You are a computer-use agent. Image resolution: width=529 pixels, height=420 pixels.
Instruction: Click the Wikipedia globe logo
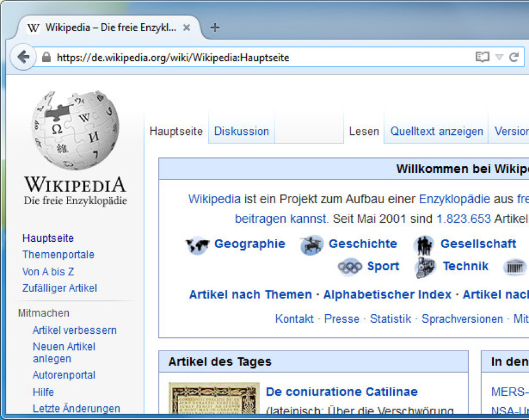click(75, 130)
